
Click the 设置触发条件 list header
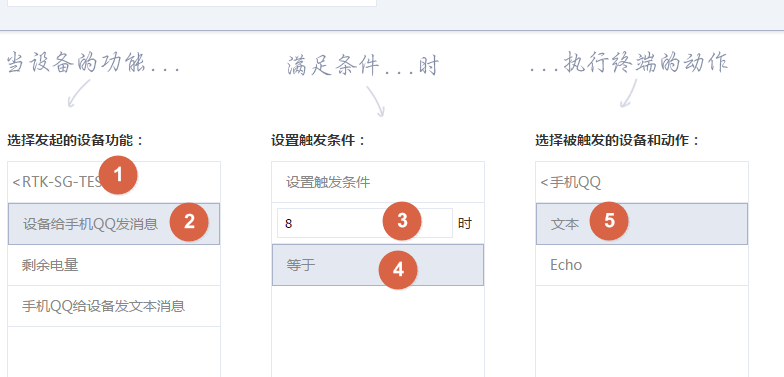[378, 182]
